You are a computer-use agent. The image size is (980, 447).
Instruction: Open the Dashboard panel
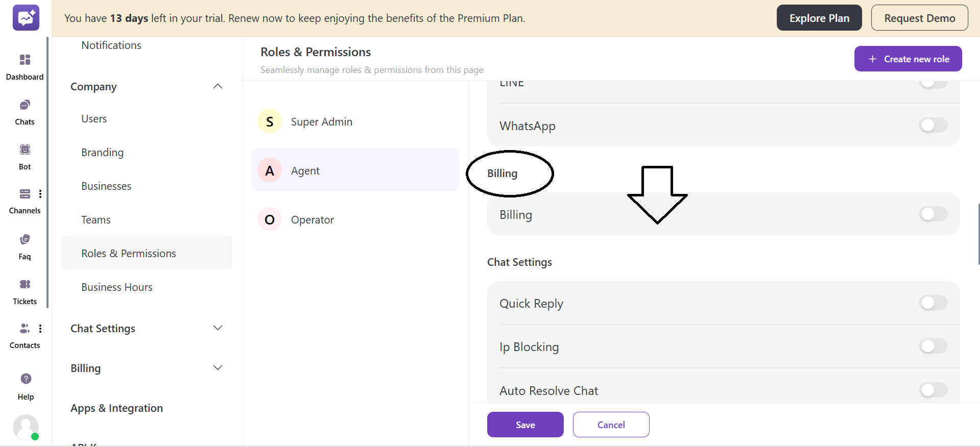25,66
